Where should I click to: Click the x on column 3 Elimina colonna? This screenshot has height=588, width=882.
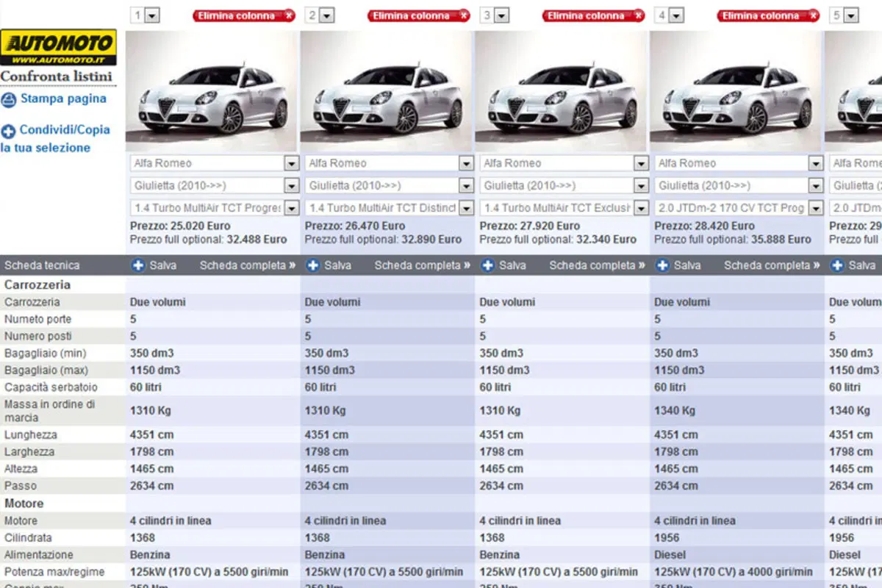click(638, 15)
